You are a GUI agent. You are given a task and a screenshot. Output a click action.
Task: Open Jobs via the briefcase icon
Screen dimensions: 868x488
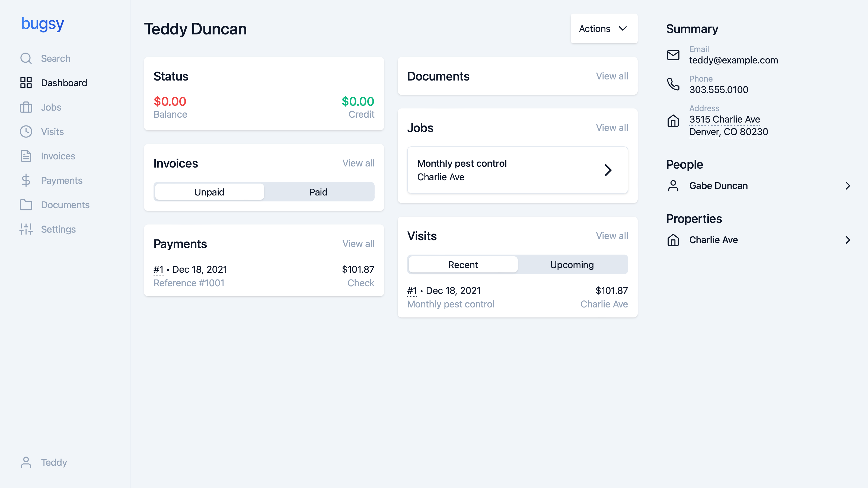click(x=26, y=107)
